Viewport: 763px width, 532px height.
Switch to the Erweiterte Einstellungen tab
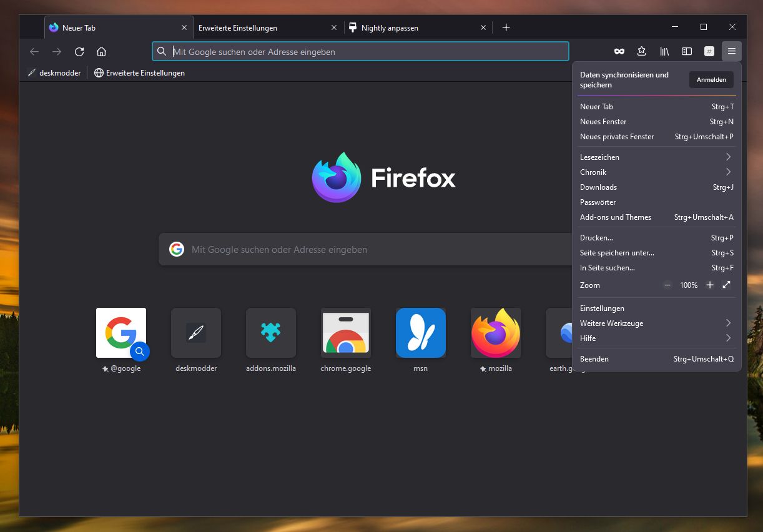(268, 27)
